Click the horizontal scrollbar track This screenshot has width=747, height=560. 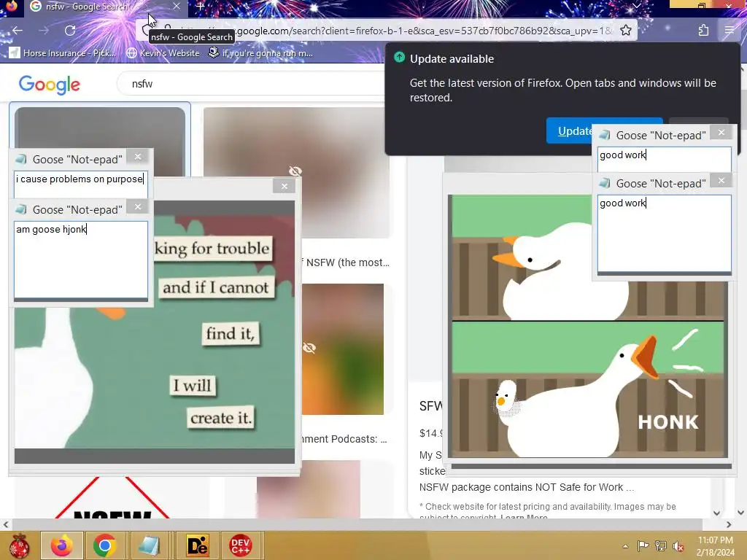click(x=357, y=524)
